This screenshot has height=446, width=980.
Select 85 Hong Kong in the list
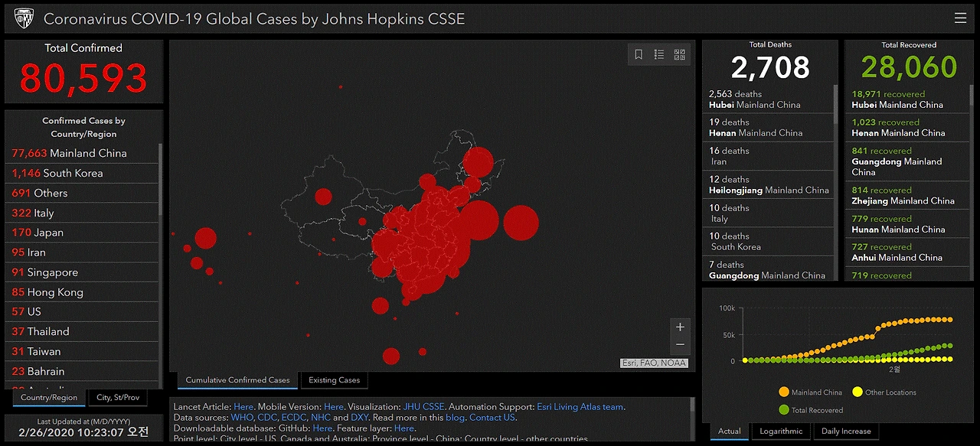click(82, 292)
